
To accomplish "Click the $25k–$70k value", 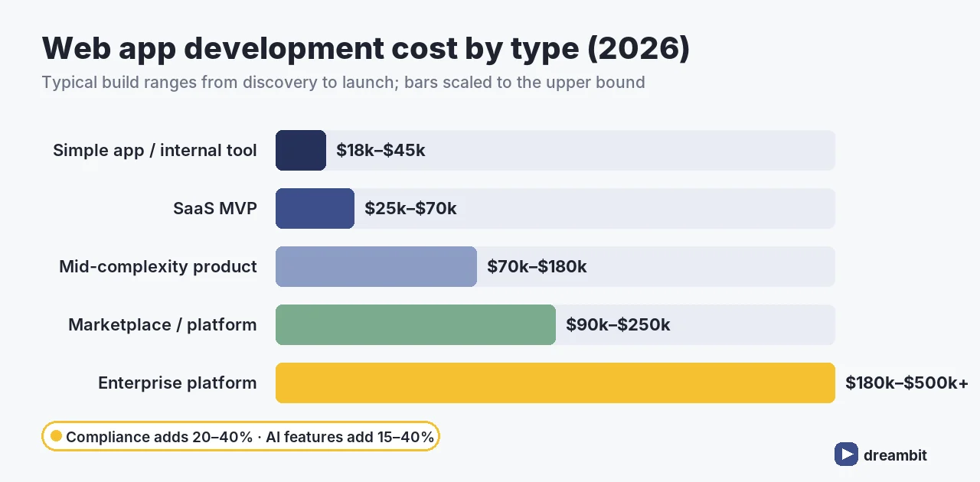I will (410, 208).
